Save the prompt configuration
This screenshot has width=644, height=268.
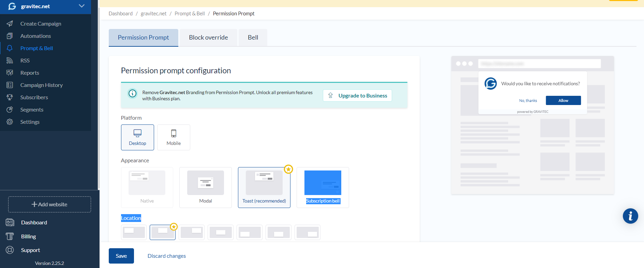(x=121, y=256)
